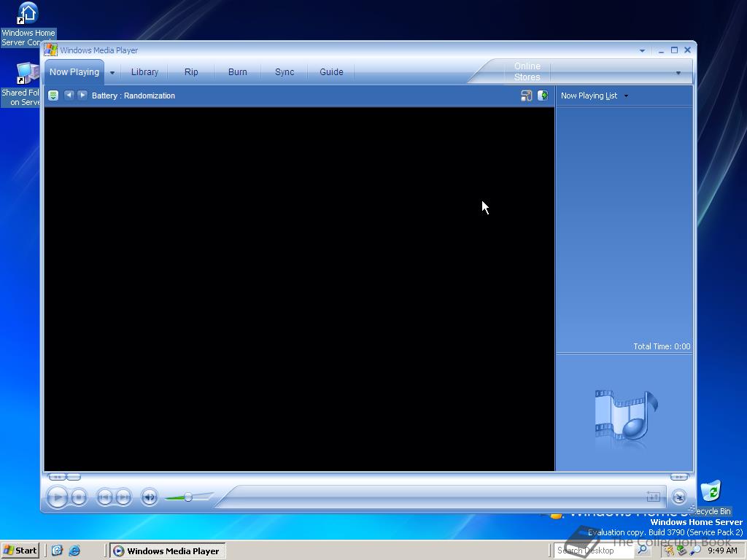Open Windows Home Server Console desktop icon
747x560 pixels.
28,24
